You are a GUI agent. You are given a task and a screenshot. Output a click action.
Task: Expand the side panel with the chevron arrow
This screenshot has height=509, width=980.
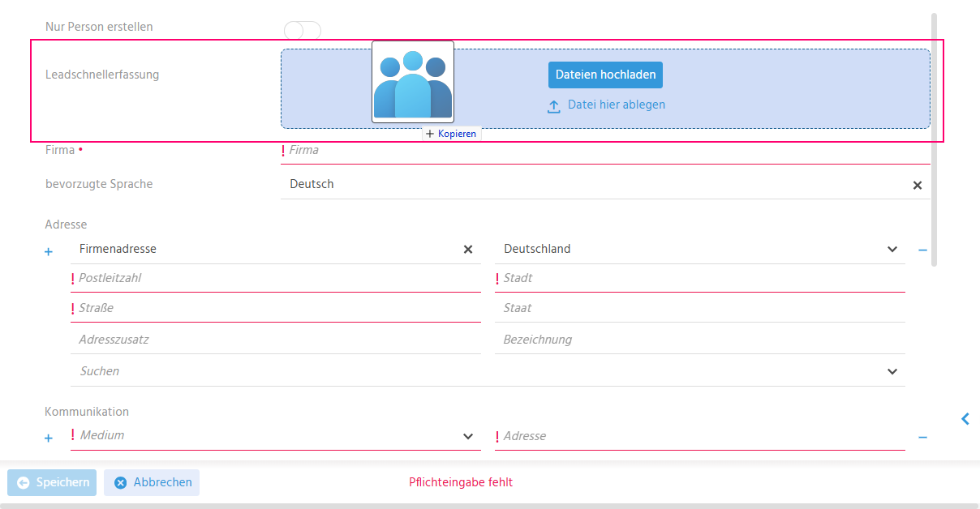pos(965,418)
